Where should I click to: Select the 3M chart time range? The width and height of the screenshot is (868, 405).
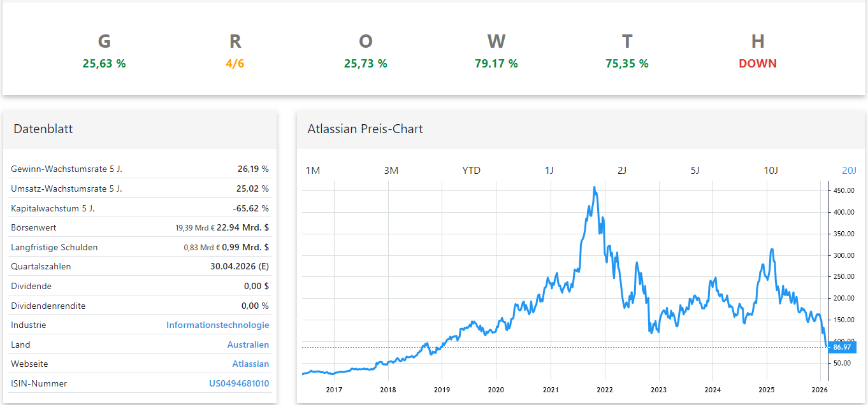click(x=391, y=170)
